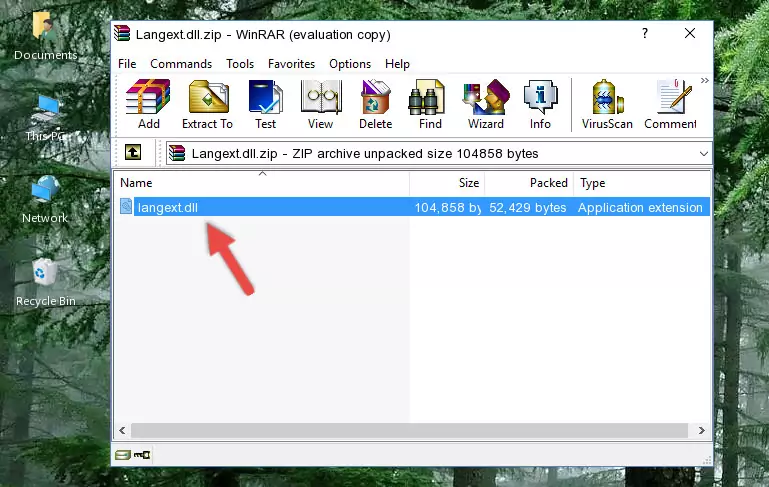
Task: Open the Help menu
Action: click(x=397, y=64)
